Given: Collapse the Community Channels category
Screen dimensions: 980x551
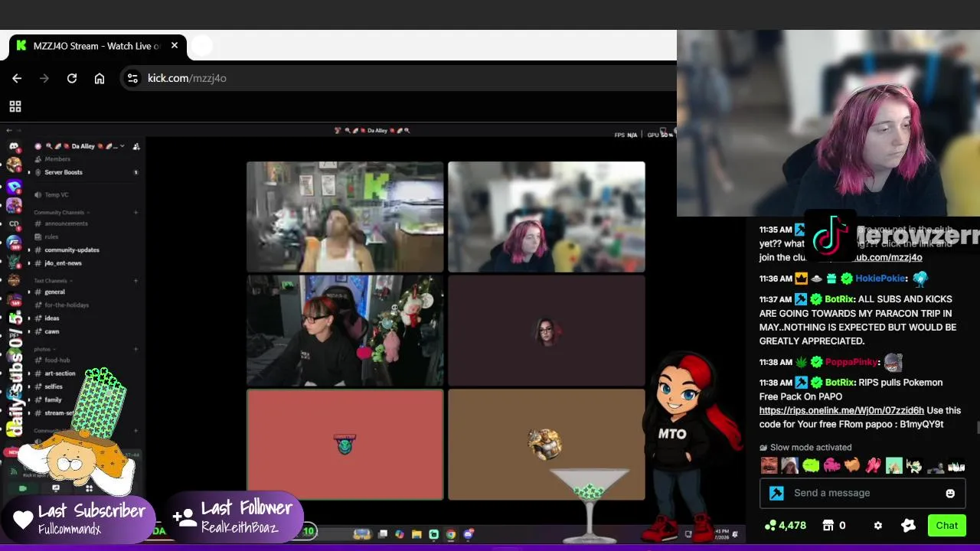Looking at the screenshot, I should (x=61, y=212).
